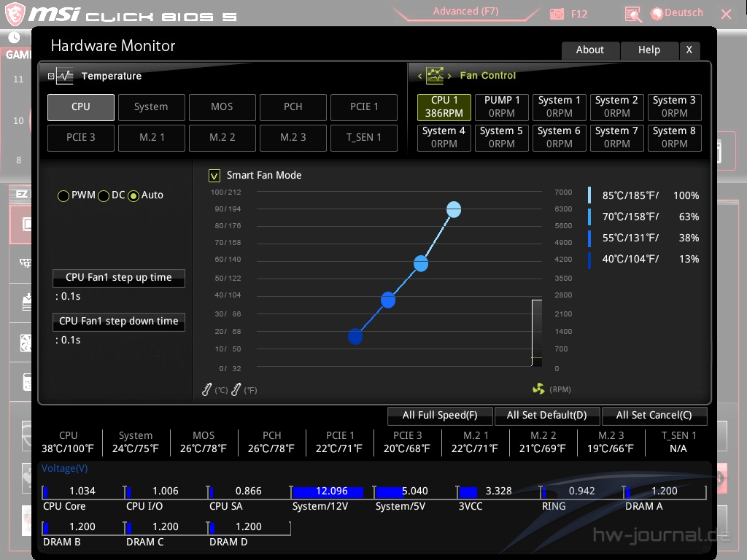
Task: Click the 85°C fan curve point
Action: [x=454, y=209]
